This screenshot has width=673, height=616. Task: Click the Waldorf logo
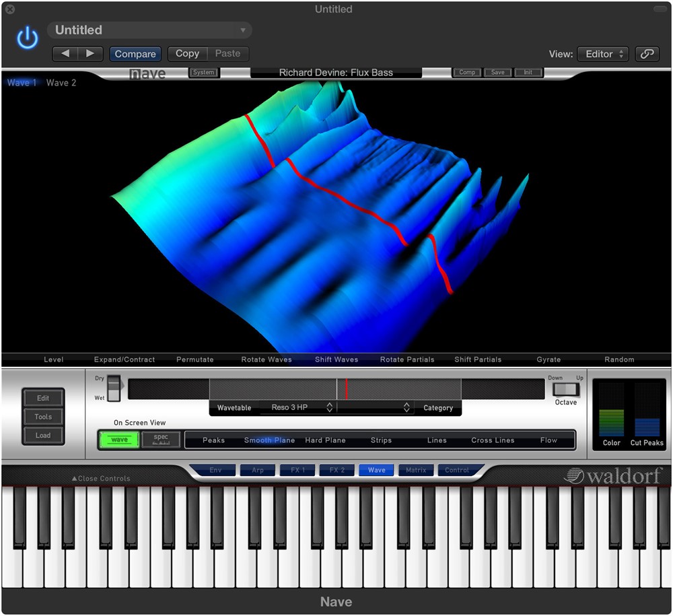pyautogui.click(x=612, y=475)
